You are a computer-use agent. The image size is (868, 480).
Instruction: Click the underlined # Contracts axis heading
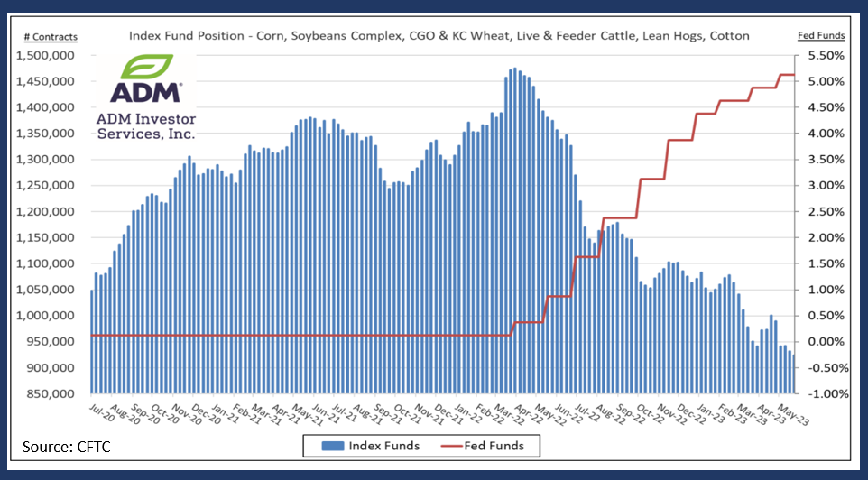pyautogui.click(x=51, y=37)
